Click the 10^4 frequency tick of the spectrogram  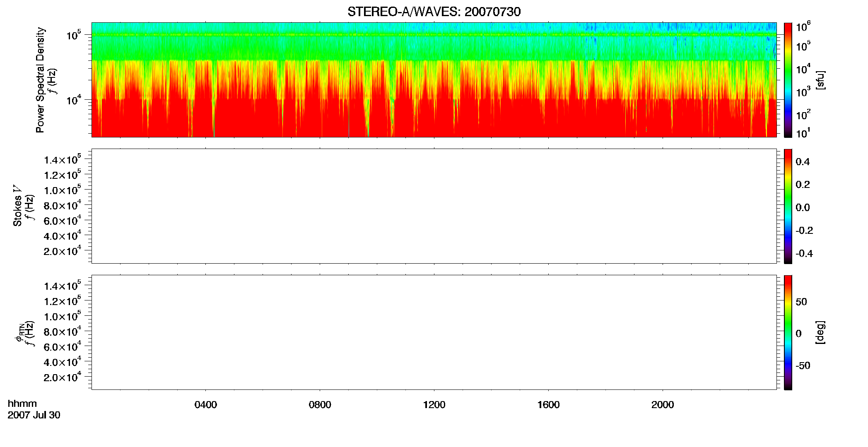click(x=74, y=100)
